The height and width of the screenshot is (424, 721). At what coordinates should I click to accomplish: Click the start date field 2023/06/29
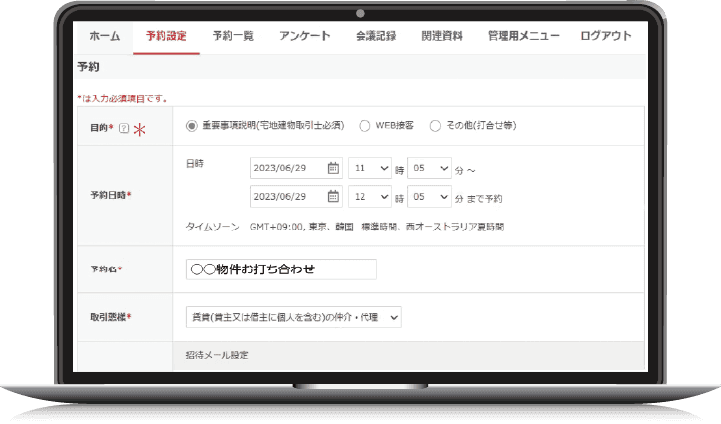click(x=286, y=168)
